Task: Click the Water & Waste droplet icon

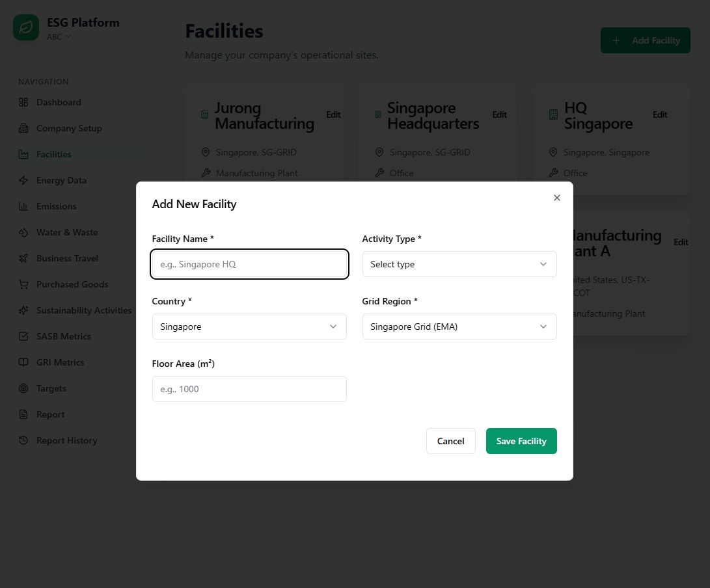Action: (x=23, y=232)
